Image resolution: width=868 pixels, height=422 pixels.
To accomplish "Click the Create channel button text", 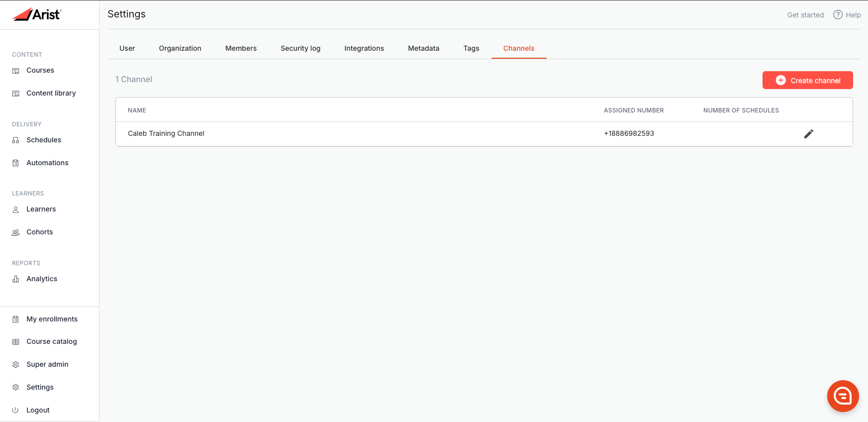I will pyautogui.click(x=816, y=81).
